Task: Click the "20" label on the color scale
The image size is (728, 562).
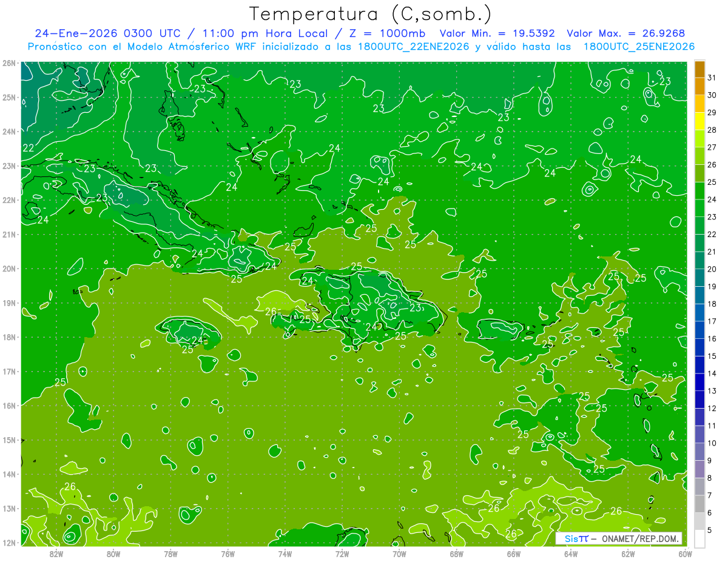Action: click(x=712, y=269)
